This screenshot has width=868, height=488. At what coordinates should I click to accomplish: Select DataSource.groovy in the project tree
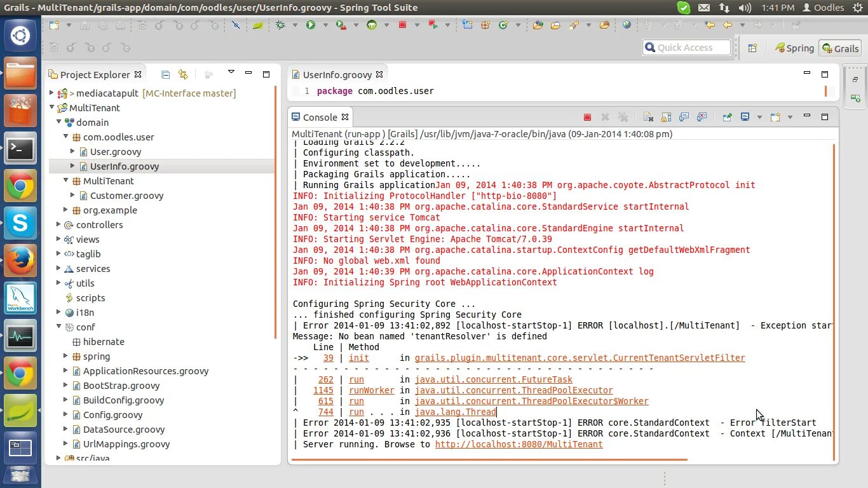(123, 429)
